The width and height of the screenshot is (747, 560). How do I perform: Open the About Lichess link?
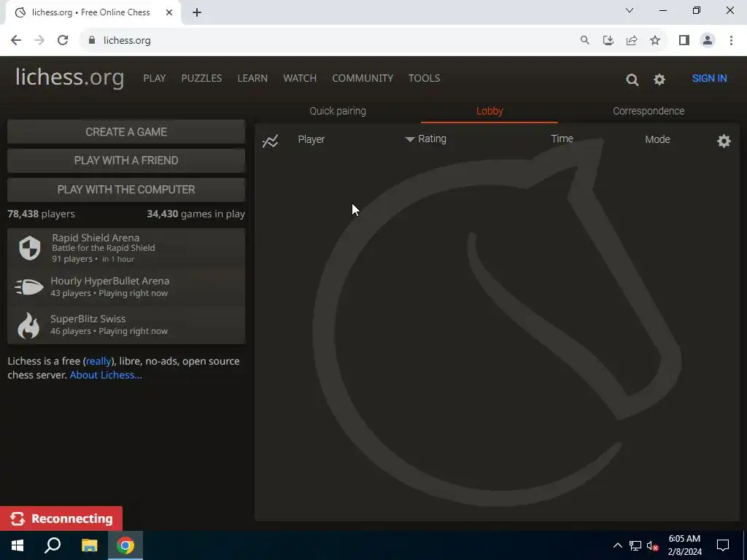[x=106, y=375]
